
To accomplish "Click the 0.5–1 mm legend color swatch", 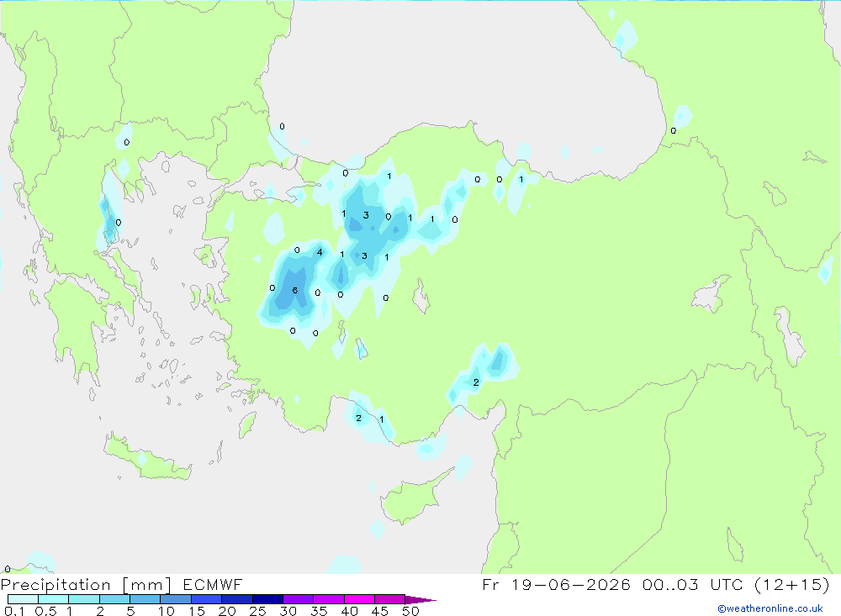I will click(54, 599).
